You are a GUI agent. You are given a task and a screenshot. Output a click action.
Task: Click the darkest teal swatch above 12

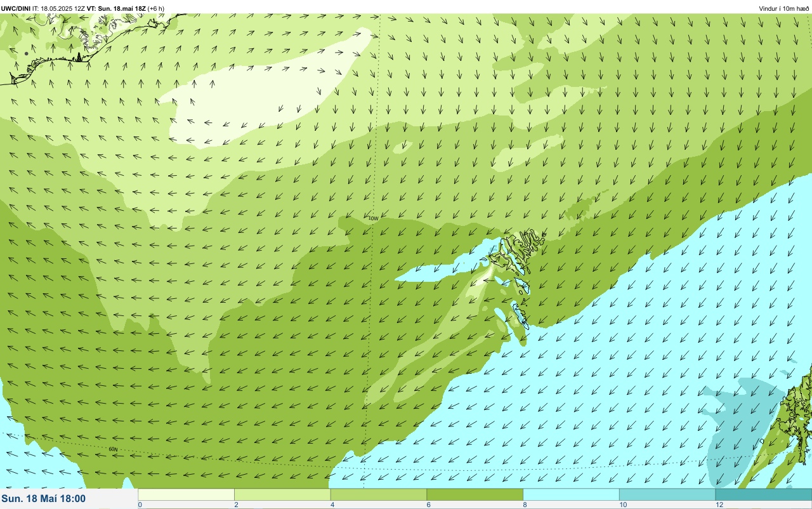(764, 494)
